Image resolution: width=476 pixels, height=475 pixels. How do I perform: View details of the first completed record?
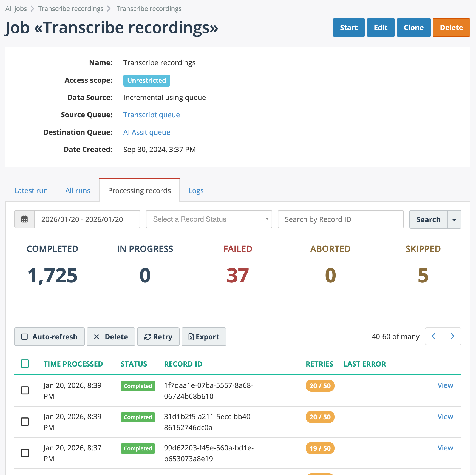pos(445,385)
